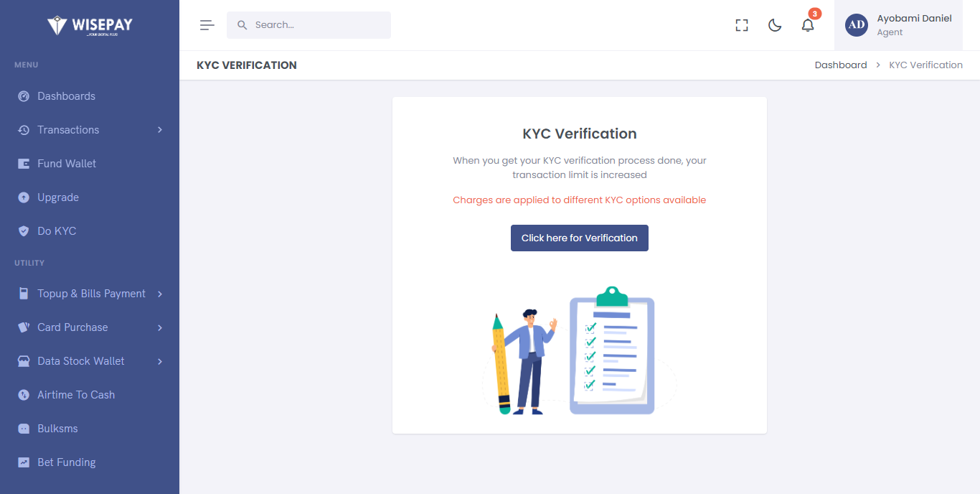This screenshot has width=980, height=494.
Task: Click the WisePay logo
Action: coord(90,26)
